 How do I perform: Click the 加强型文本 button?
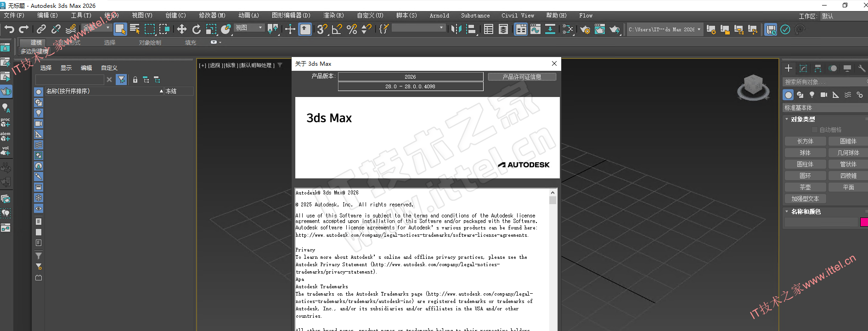[x=805, y=199]
